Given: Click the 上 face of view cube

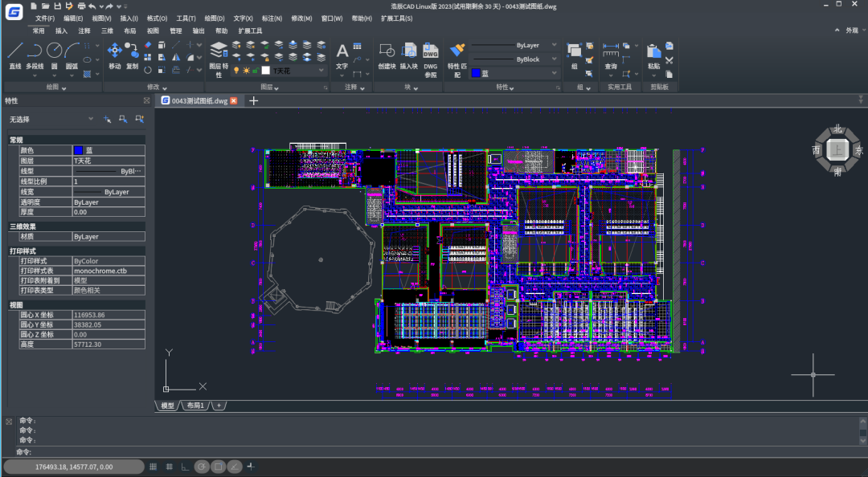Looking at the screenshot, I should [837, 150].
